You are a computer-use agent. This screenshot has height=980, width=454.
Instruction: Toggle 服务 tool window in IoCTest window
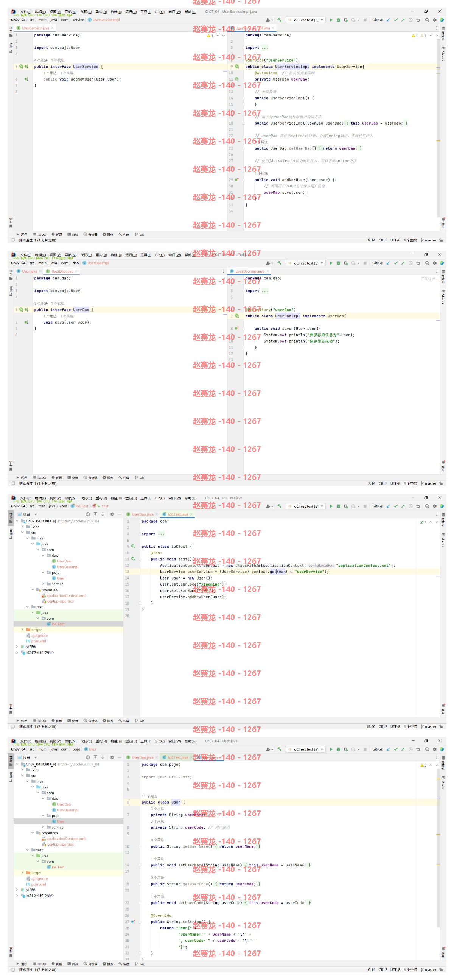[x=108, y=721]
